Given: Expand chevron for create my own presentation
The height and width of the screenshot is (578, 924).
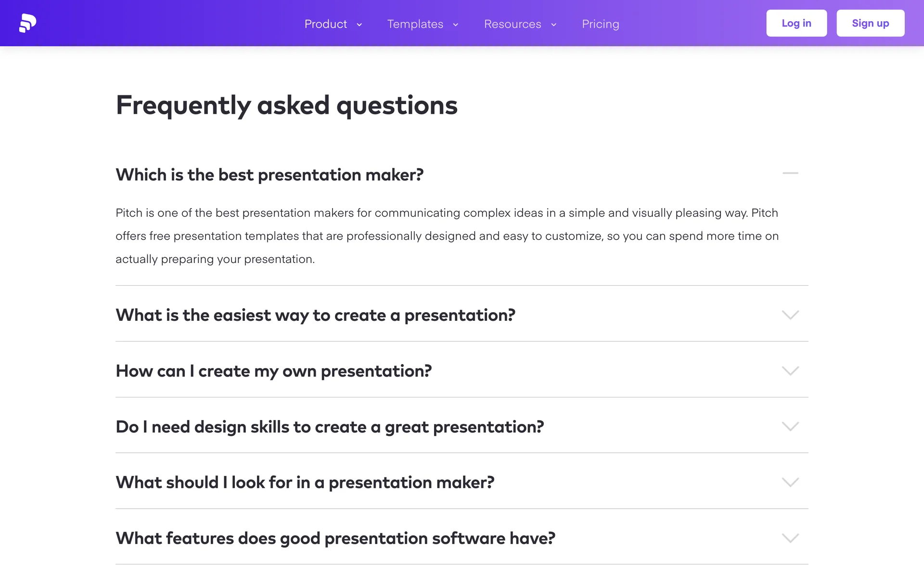Looking at the screenshot, I should [790, 371].
